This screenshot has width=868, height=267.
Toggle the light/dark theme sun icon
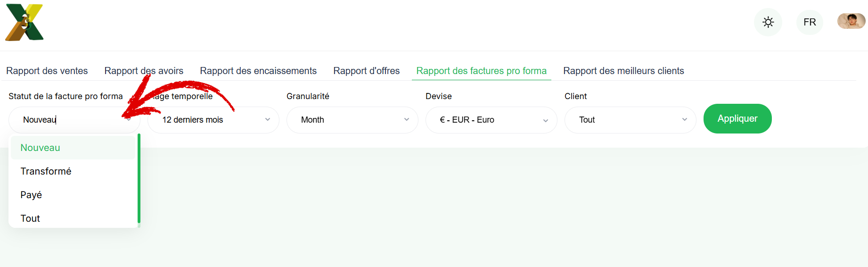tap(768, 22)
